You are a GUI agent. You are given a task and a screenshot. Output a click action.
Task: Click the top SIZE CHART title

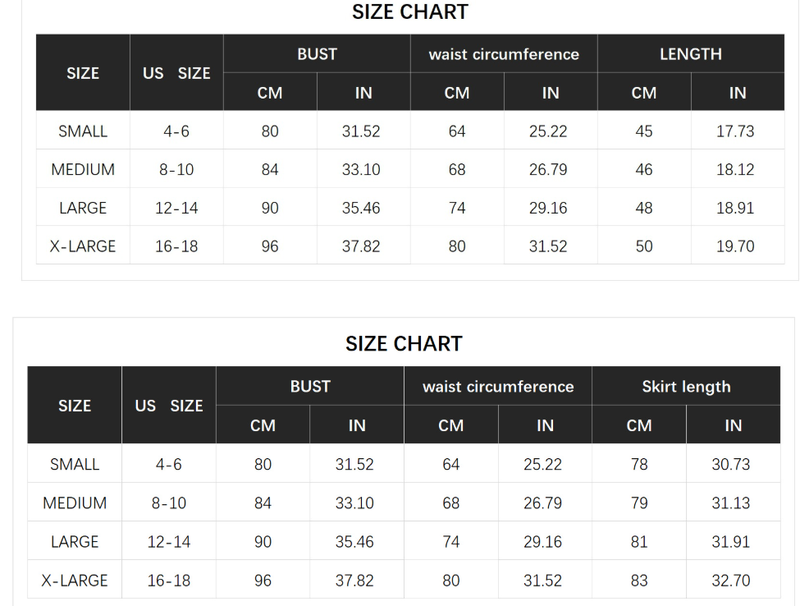pyautogui.click(x=410, y=13)
